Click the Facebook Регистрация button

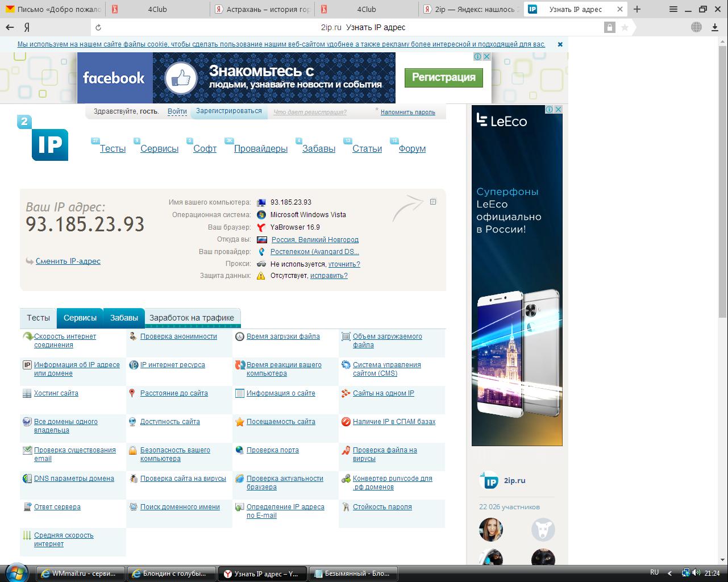coord(444,77)
